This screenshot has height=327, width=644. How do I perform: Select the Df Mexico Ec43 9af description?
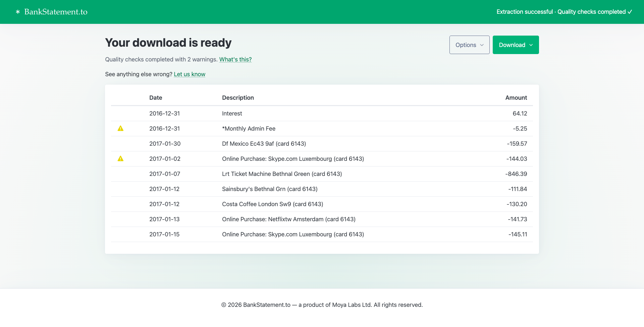[264, 144]
